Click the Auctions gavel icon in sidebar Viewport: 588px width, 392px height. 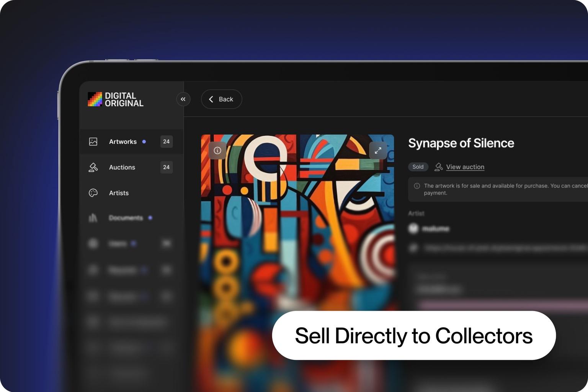click(x=93, y=167)
